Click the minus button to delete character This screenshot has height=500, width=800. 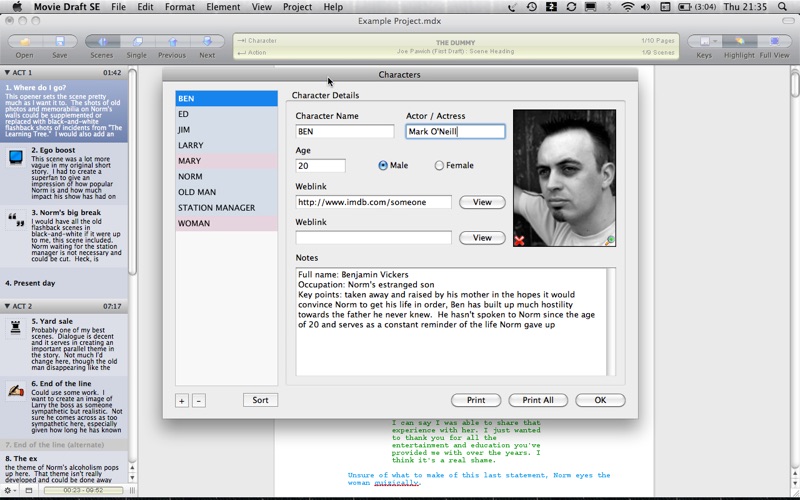tap(198, 400)
